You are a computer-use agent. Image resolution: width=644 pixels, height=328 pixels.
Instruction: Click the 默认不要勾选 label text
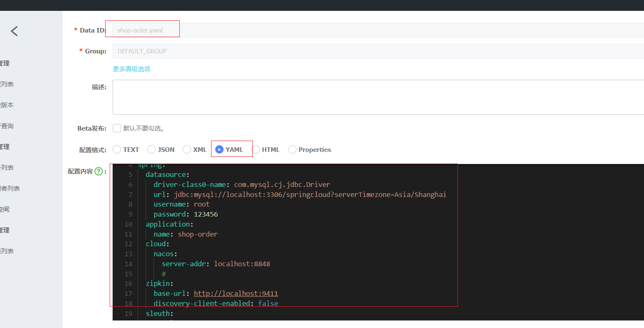click(x=143, y=128)
